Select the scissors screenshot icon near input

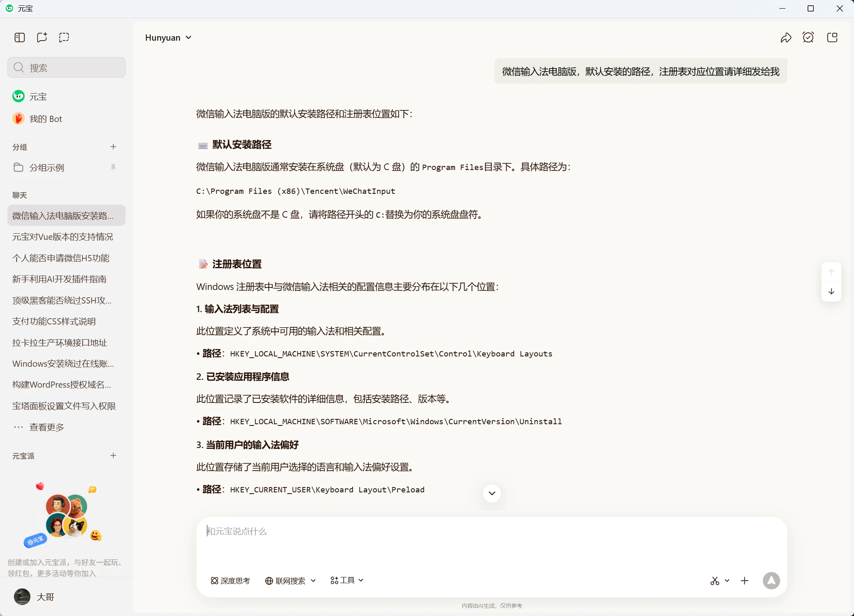pyautogui.click(x=714, y=581)
